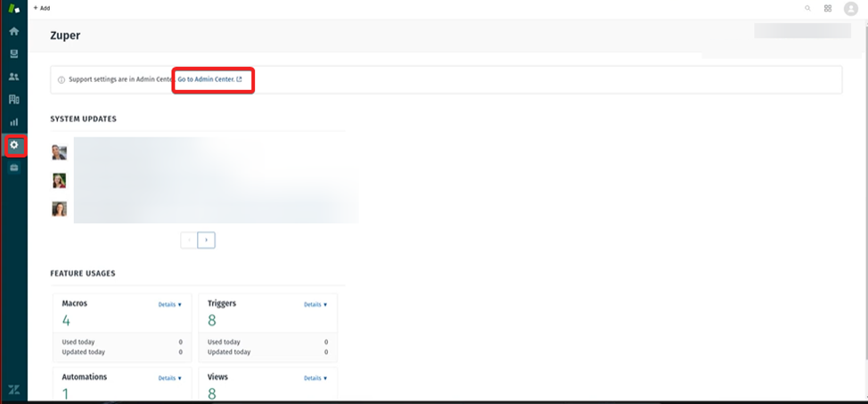The image size is (868, 404).
Task: Click the search magnifier icon
Action: click(x=807, y=8)
